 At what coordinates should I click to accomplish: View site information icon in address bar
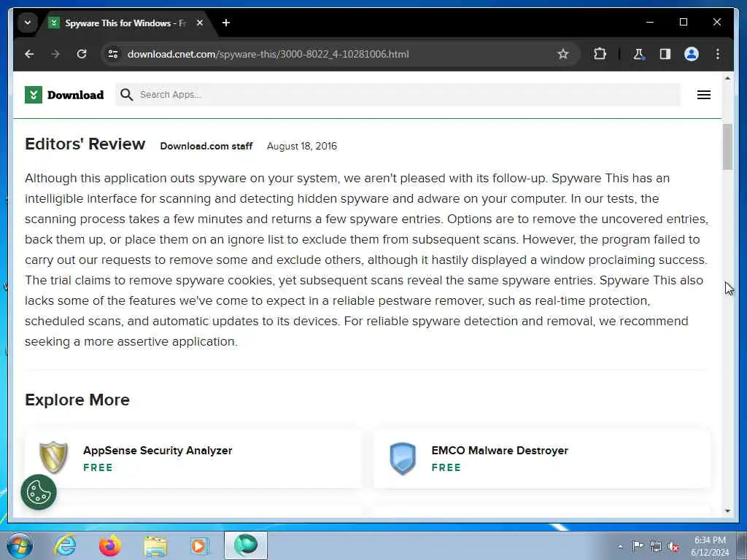[x=113, y=54]
